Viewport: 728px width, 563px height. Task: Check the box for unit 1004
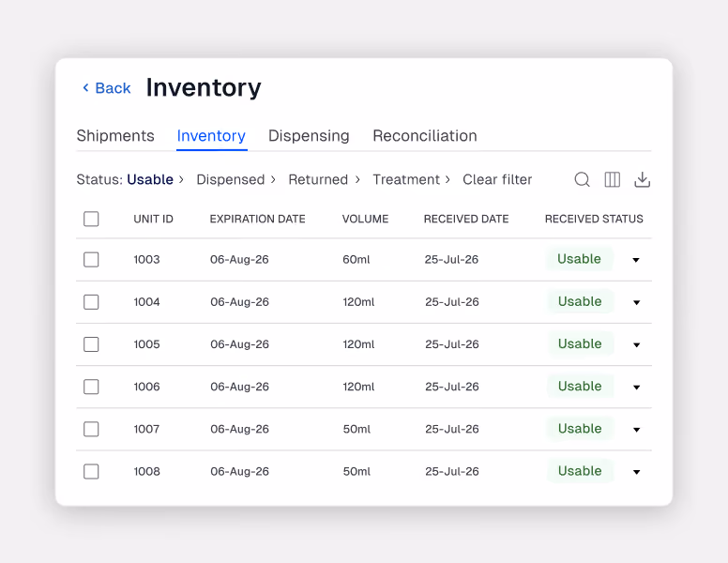coord(91,302)
